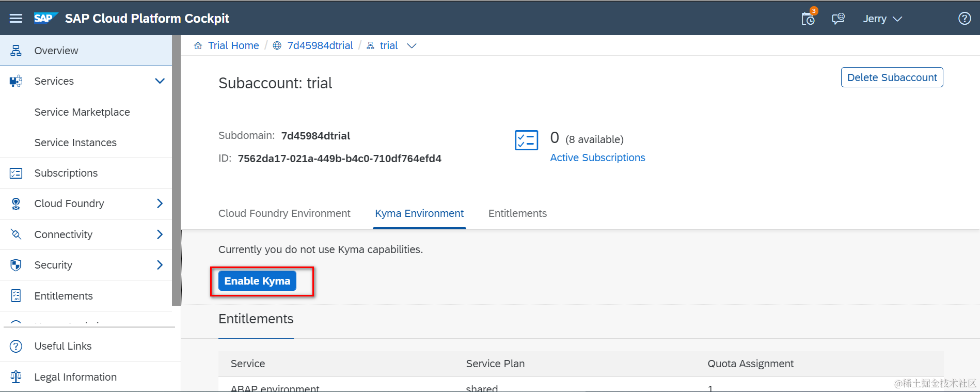Click the Subscriptions sidebar icon
Screen dimensions: 980x392
click(x=16, y=173)
